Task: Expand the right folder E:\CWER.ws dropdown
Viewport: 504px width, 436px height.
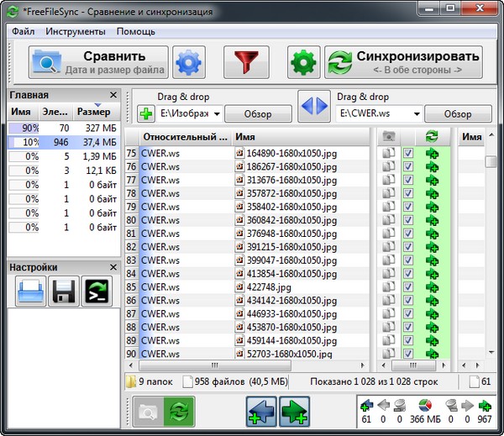Action: [x=416, y=113]
